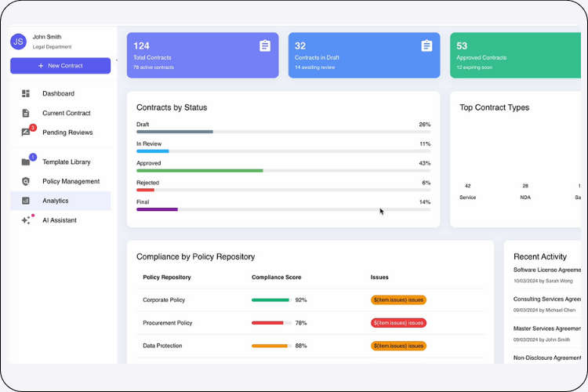
Task: Click clipboard icon on Contracts in Draft card
Action: (426, 46)
